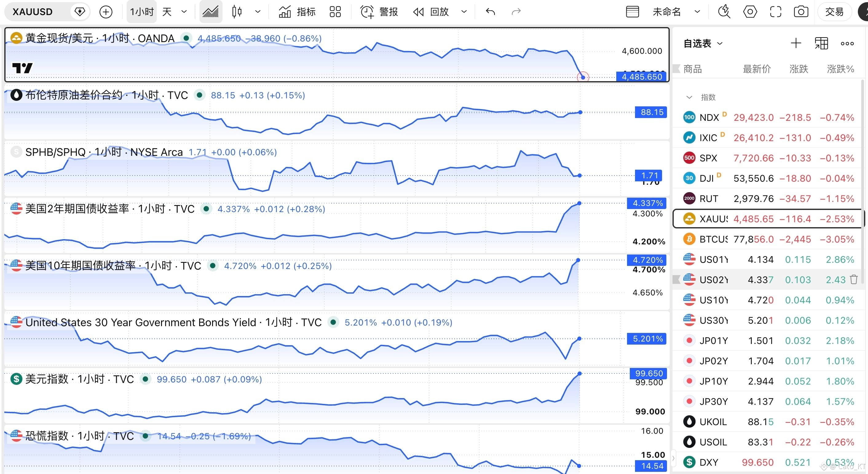Select the area chart style icon
Viewport: 868px width, 474px height.
(211, 12)
